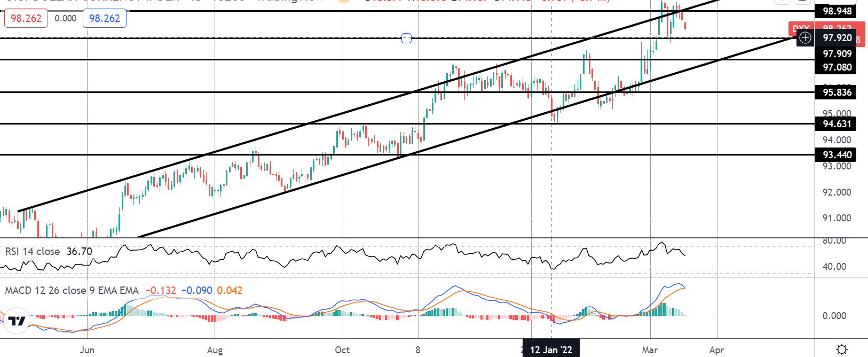Screen dimensions: 868x357
Task: Click the 0.000 spread value
Action: click(66, 18)
